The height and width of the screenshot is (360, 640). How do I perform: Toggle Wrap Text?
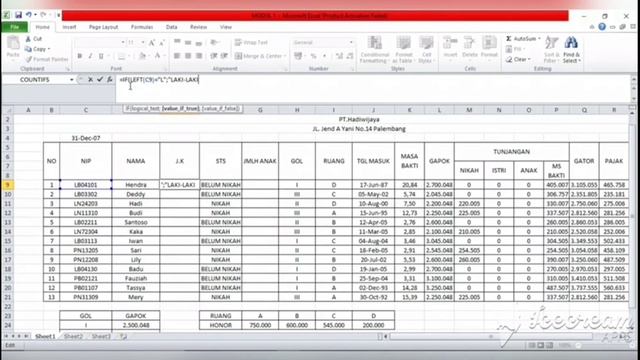click(x=251, y=42)
